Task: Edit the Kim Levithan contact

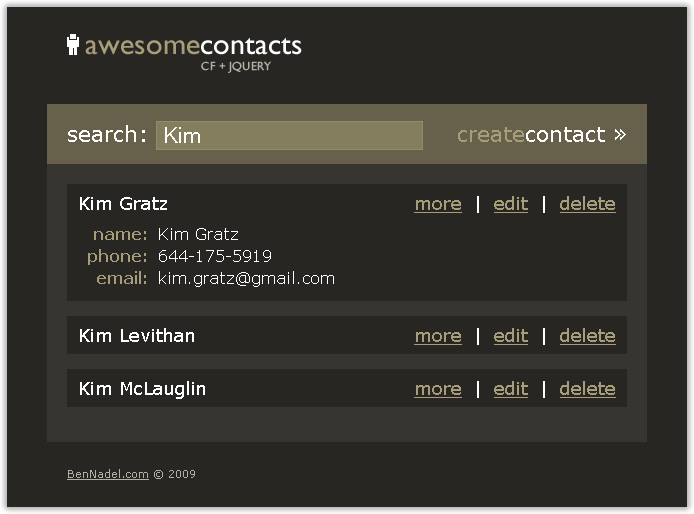Action: click(x=510, y=336)
